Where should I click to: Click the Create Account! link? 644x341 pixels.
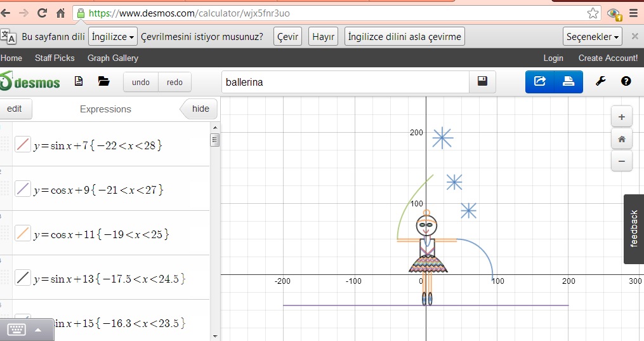pos(608,58)
